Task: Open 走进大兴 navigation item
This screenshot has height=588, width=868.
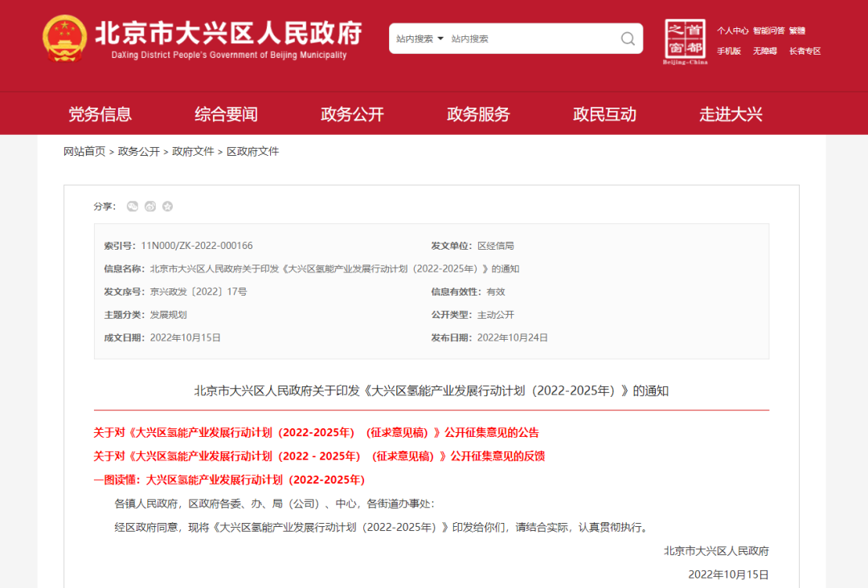Action: [x=731, y=114]
